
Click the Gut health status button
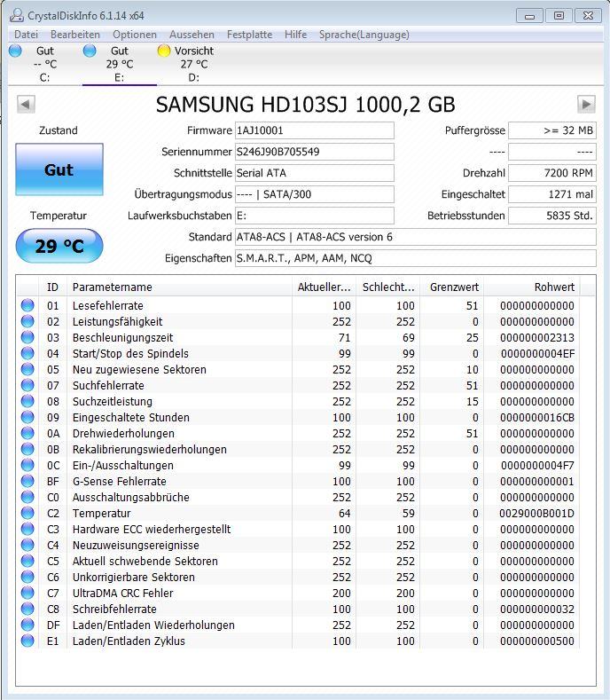[x=59, y=169]
